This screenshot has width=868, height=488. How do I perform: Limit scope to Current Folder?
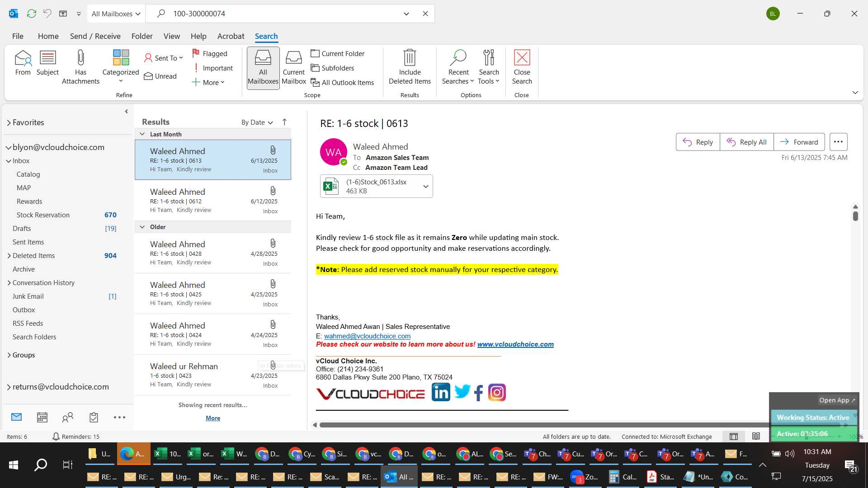pyautogui.click(x=338, y=53)
